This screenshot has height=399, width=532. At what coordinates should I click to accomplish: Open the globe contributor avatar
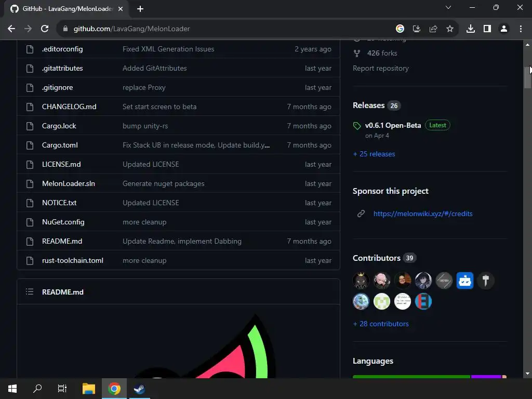pos(361,301)
